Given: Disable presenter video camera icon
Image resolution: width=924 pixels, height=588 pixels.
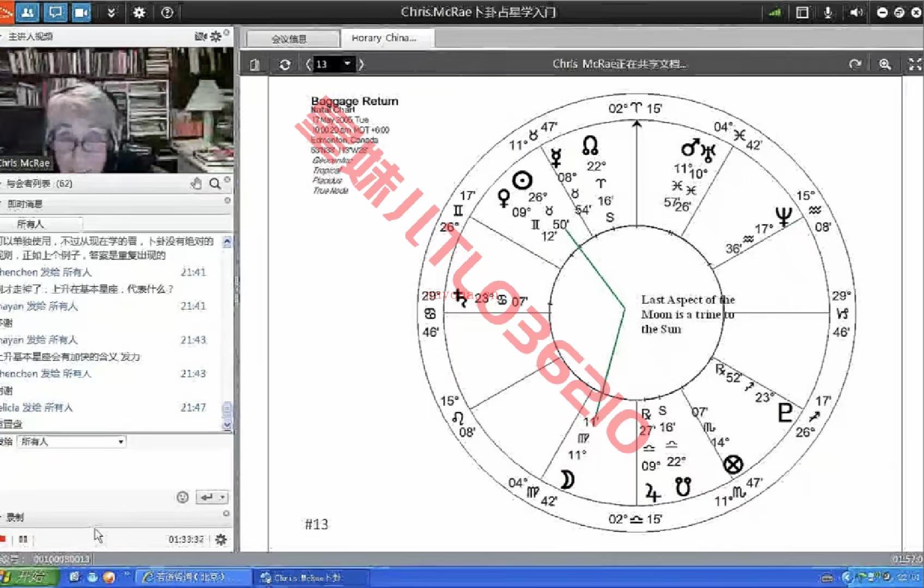Looking at the screenshot, I should coord(201,36).
